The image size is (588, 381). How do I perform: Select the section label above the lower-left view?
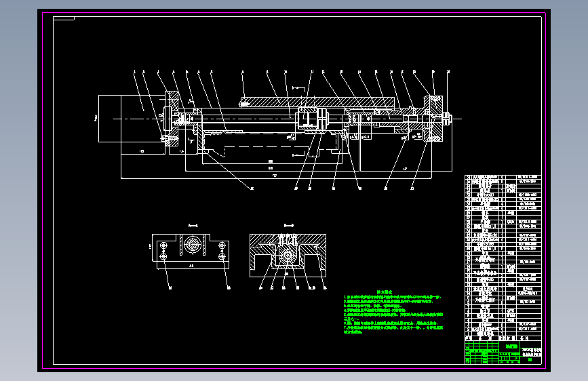pyautogui.click(x=193, y=226)
